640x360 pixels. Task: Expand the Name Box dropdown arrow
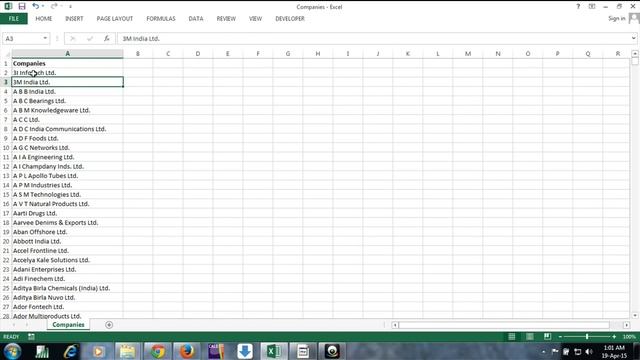(x=45, y=38)
